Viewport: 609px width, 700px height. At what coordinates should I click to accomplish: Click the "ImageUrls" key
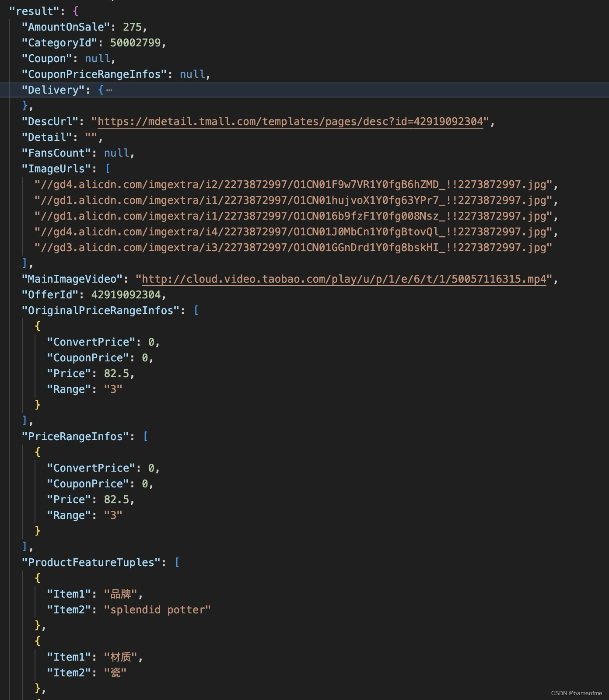point(56,169)
